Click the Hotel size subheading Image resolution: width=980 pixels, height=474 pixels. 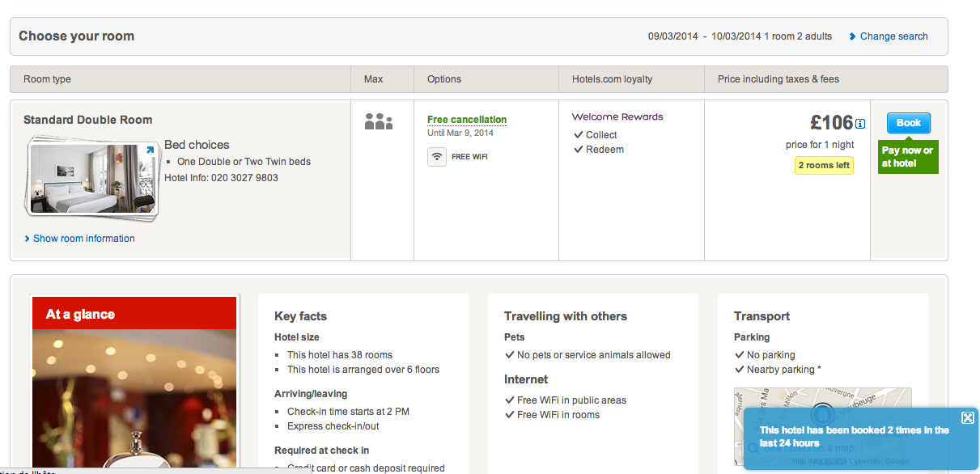pos(297,337)
